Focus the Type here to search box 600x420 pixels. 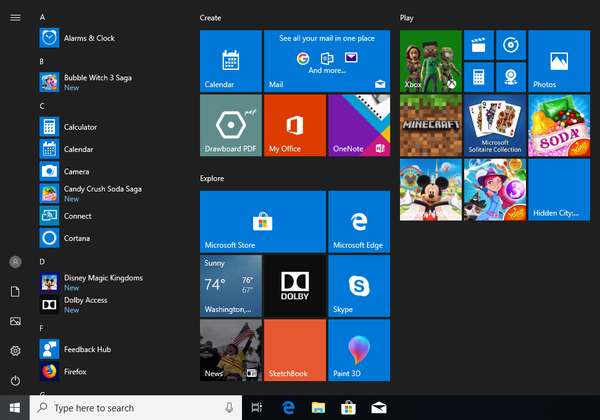coord(136,408)
